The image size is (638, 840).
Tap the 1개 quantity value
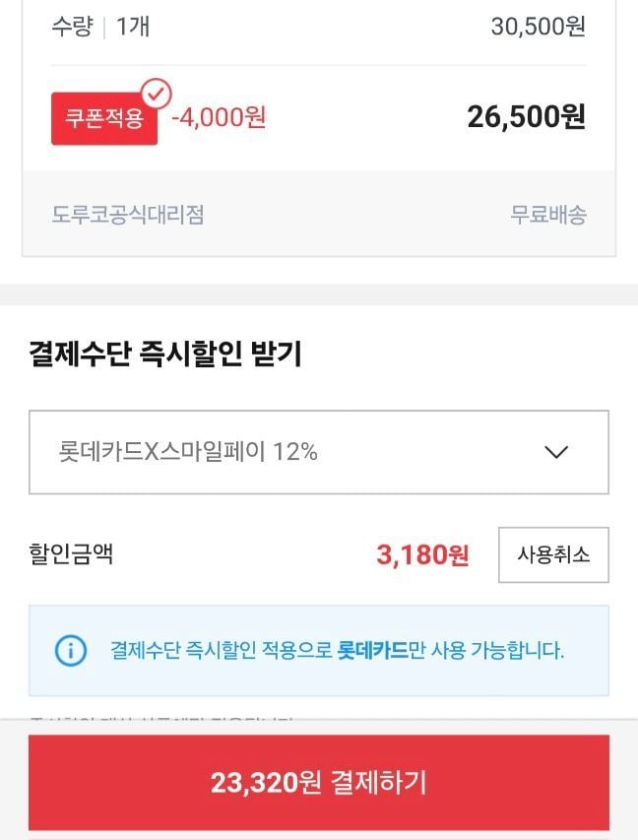tap(133, 27)
